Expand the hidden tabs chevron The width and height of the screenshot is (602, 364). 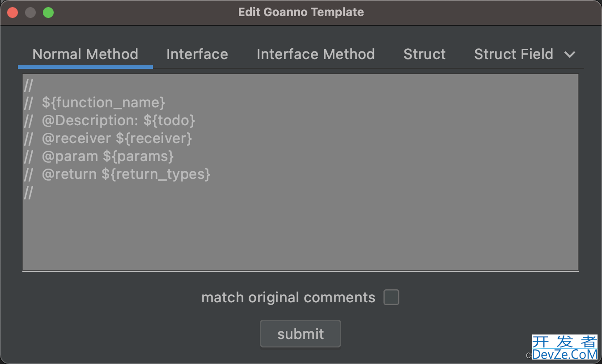point(569,55)
